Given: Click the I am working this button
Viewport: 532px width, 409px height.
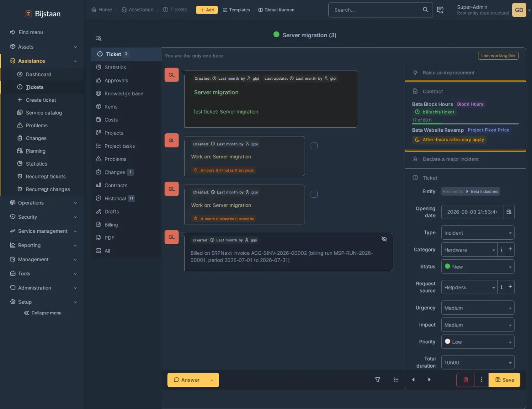Looking at the screenshot, I should coord(498,56).
